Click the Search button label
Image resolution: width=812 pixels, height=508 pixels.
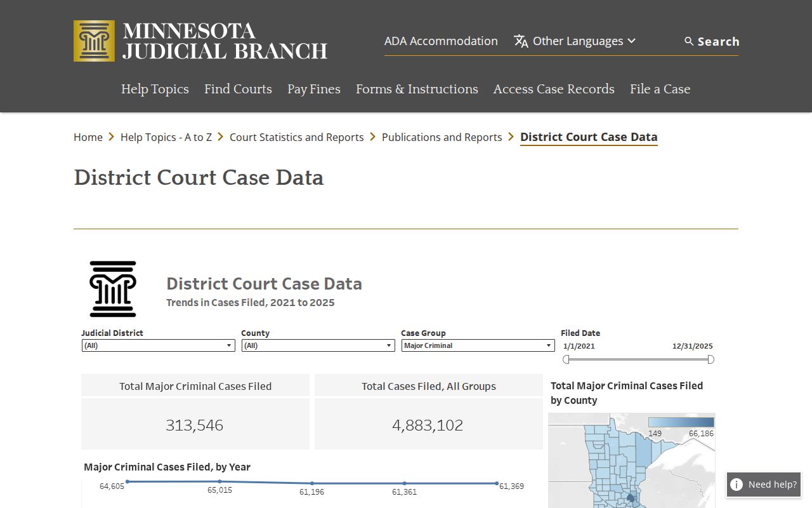(x=718, y=41)
